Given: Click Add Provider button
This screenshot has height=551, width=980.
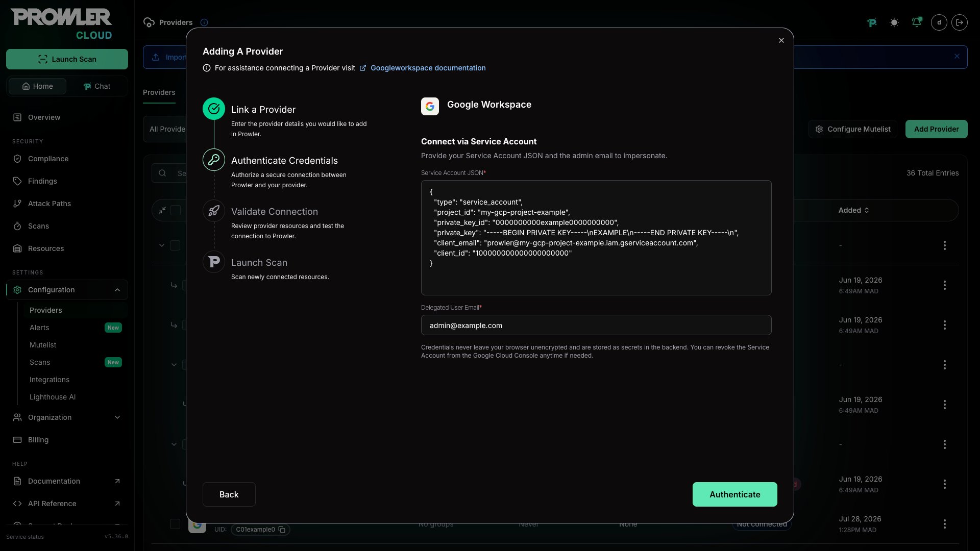Looking at the screenshot, I should 936,129.
